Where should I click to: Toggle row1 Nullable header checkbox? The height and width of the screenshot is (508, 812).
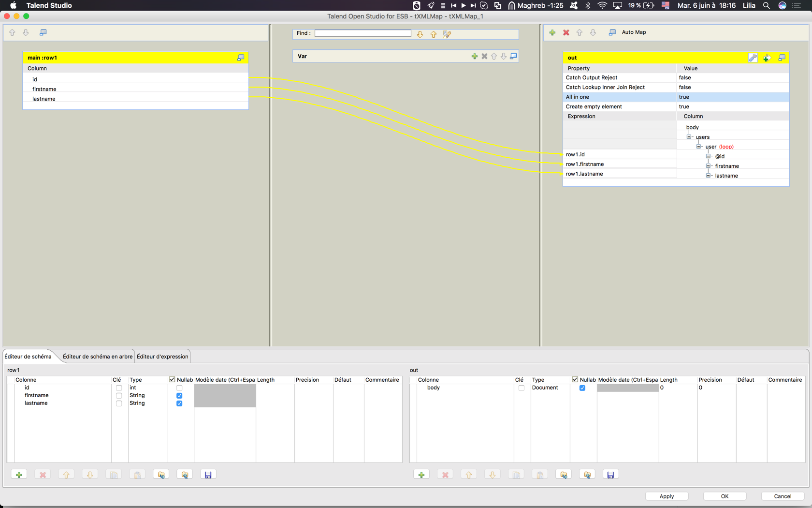pyautogui.click(x=172, y=380)
